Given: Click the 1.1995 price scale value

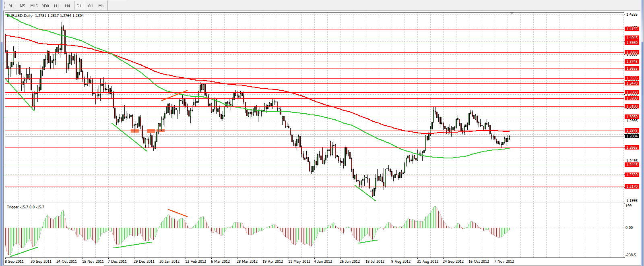Looking at the screenshot, I should coord(632,200).
